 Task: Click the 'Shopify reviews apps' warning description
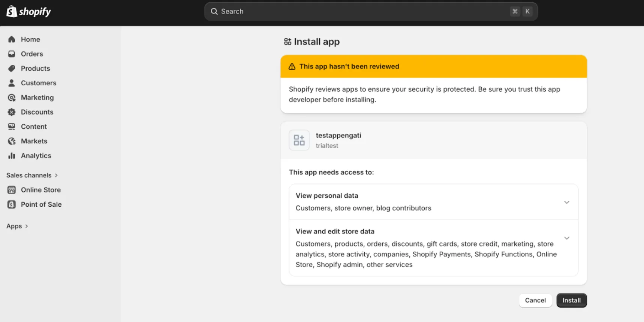424,94
